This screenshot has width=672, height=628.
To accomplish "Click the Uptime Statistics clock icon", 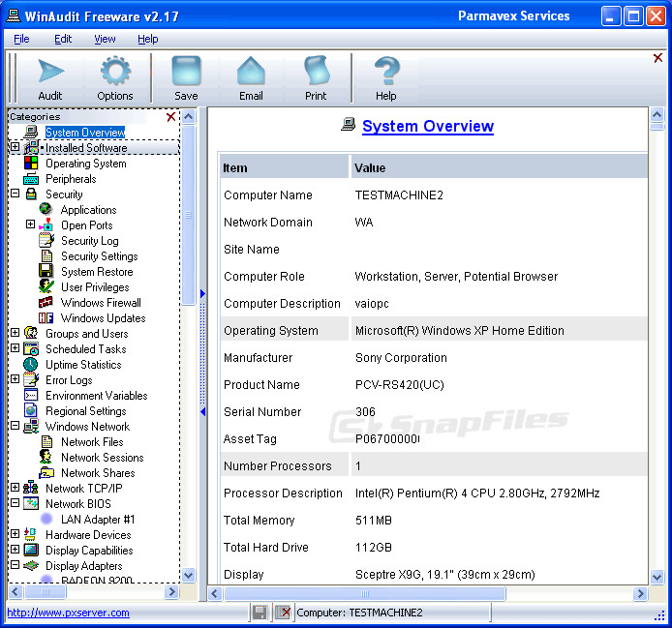I will pyautogui.click(x=30, y=364).
